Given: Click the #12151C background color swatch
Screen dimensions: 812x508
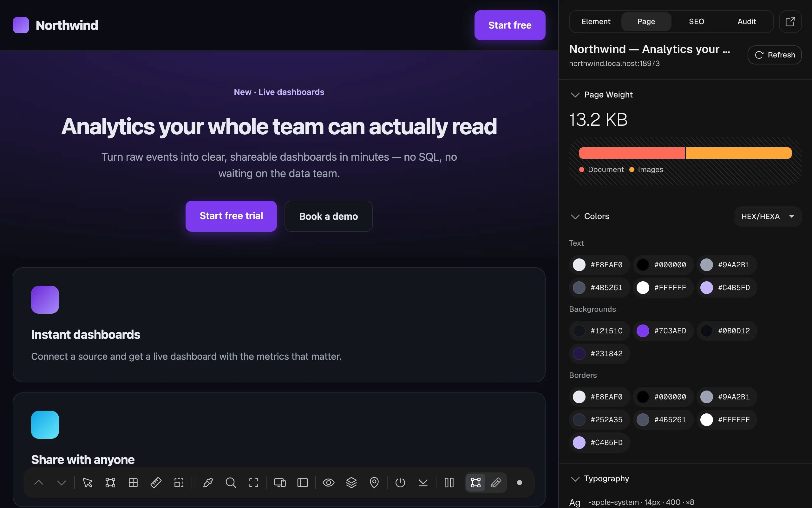Looking at the screenshot, I should pos(599,331).
